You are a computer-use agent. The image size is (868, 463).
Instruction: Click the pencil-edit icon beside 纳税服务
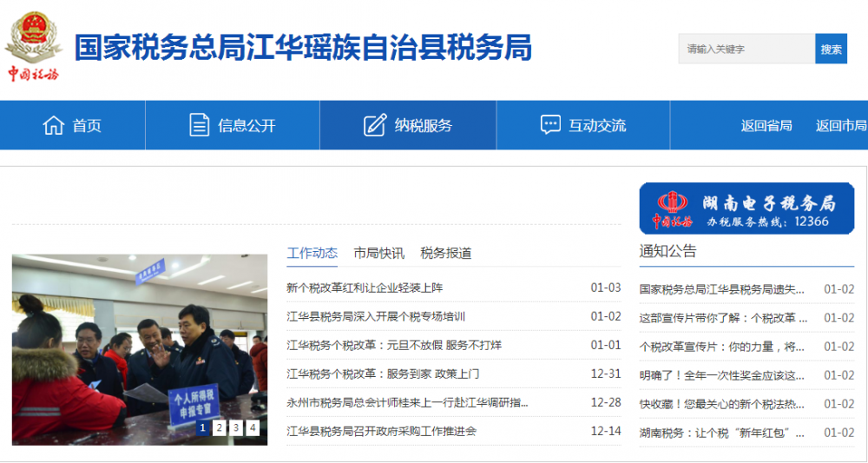pos(375,125)
